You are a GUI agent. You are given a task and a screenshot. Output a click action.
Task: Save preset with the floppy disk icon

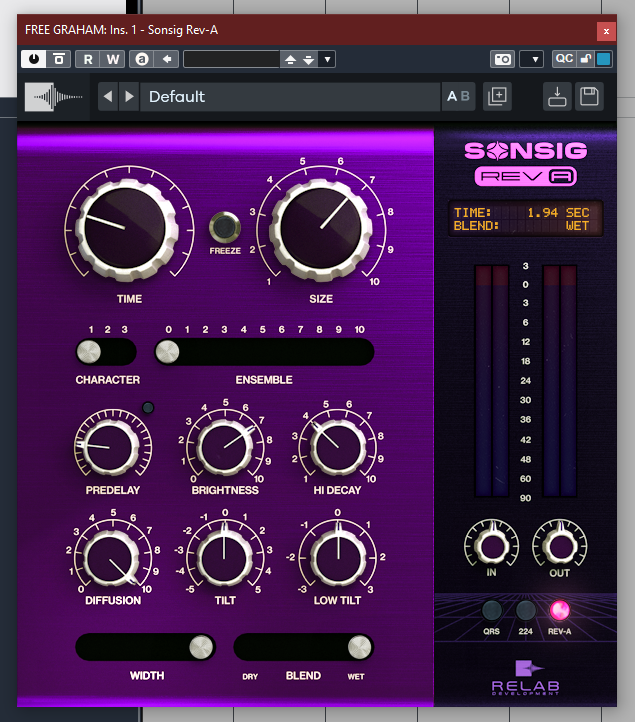click(589, 96)
